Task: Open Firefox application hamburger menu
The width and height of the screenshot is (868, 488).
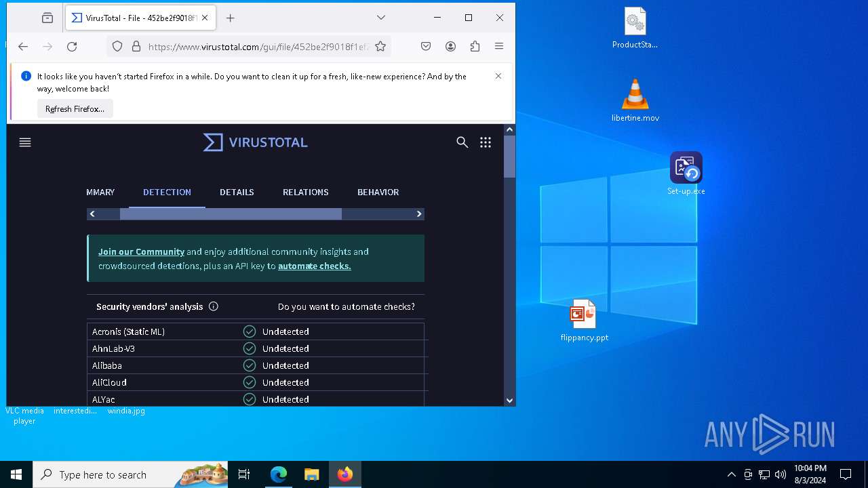Action: pyautogui.click(x=499, y=47)
